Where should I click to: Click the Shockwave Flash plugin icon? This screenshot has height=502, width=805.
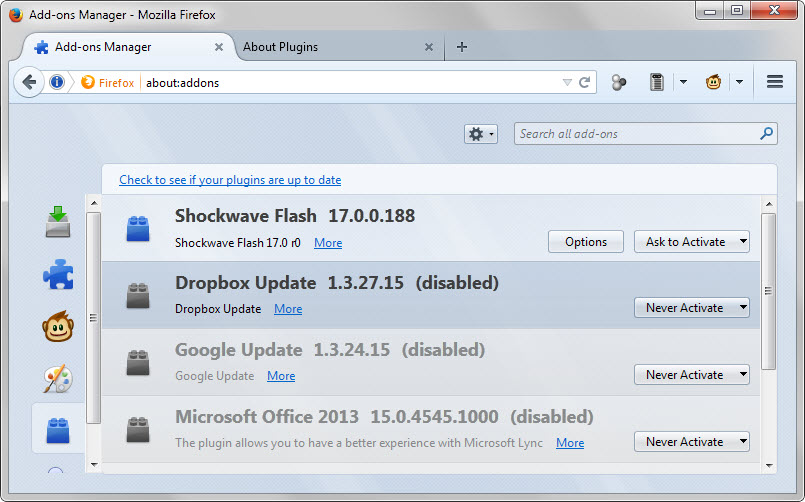click(138, 228)
